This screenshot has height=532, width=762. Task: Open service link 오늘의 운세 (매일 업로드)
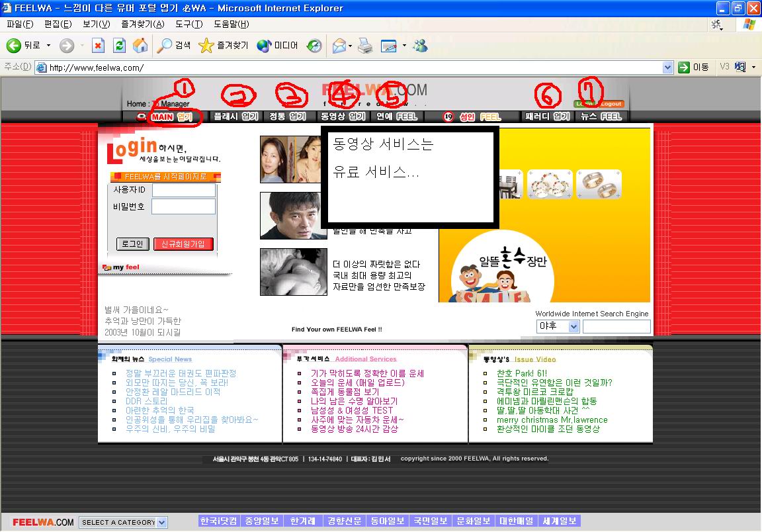point(358,382)
